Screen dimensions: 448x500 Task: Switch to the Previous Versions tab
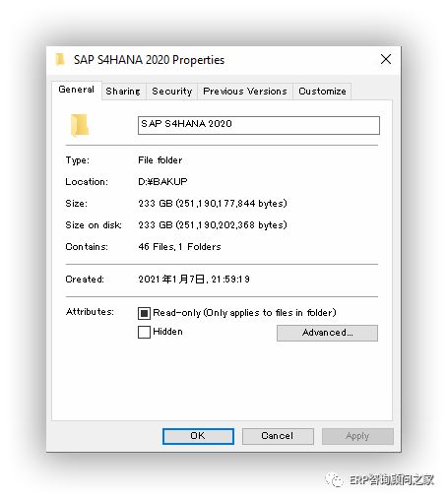click(245, 92)
